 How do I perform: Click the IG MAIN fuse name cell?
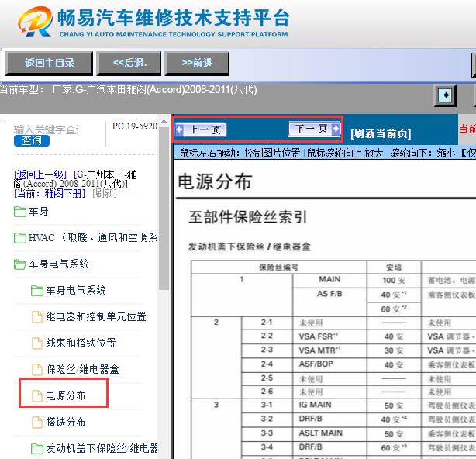click(329, 406)
